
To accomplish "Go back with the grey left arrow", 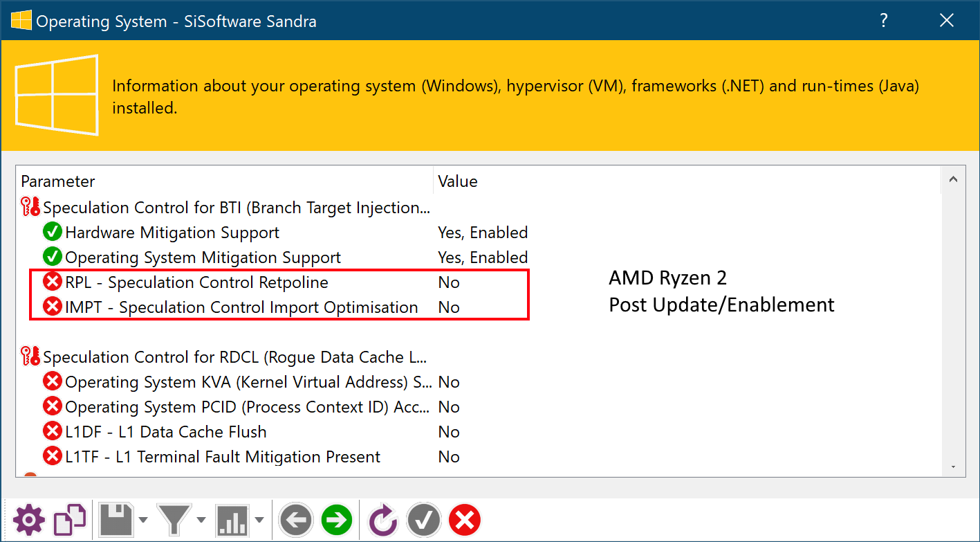I will (x=297, y=520).
